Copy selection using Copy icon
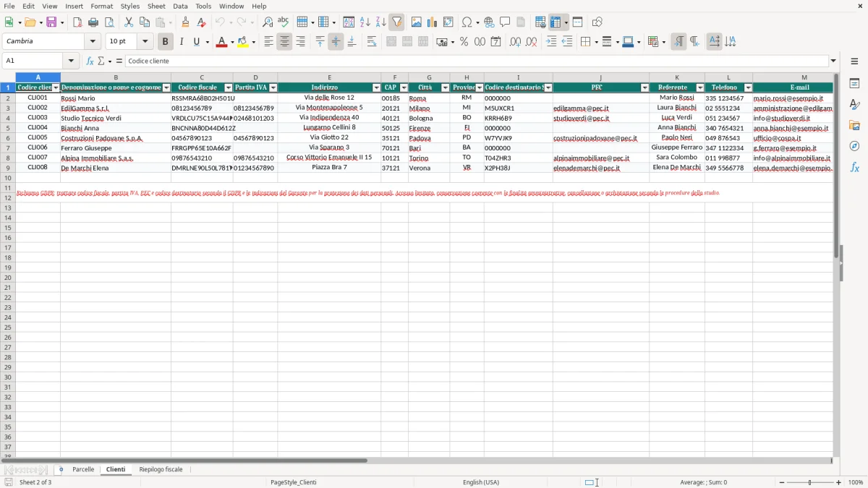868x488 pixels. 145,22
